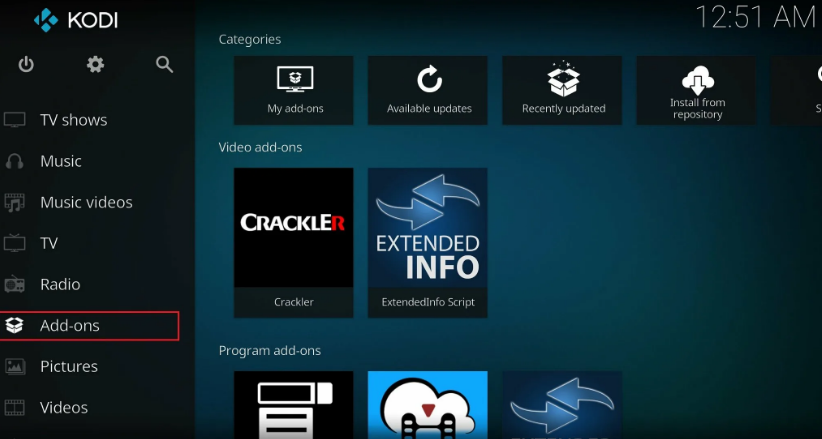Click the Videos filmstrip icon

[14, 407]
